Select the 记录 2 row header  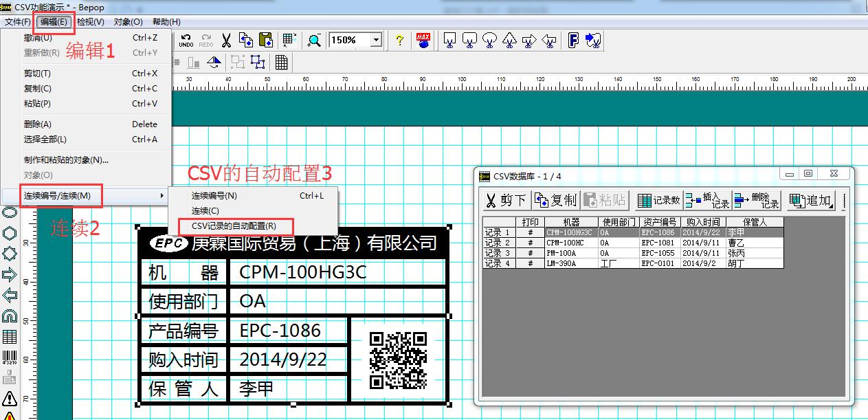coord(499,243)
